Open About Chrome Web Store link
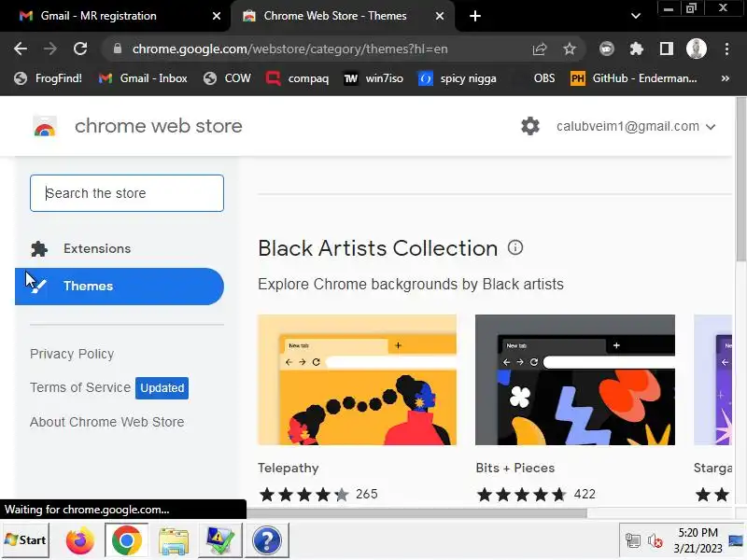The image size is (747, 560). tap(106, 423)
